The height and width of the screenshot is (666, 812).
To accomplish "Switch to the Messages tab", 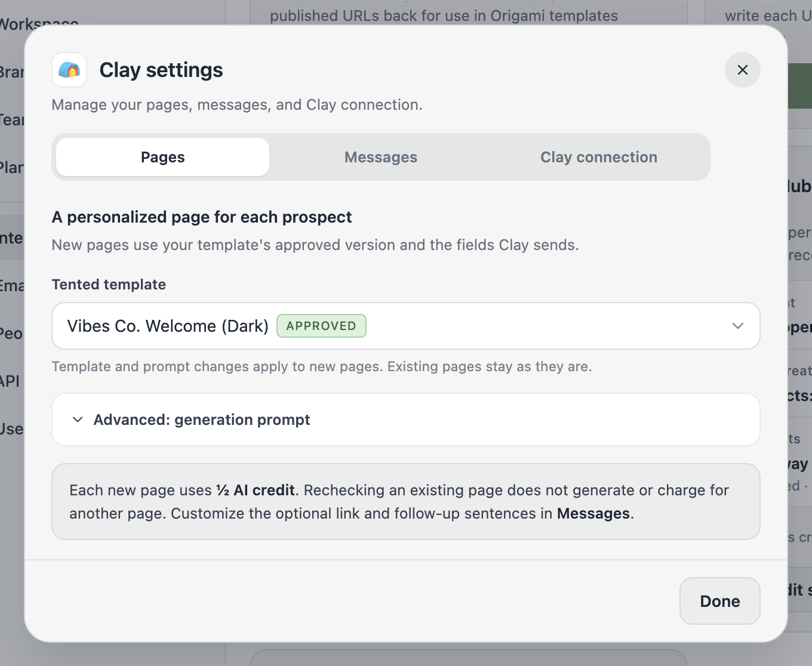I will 381,157.
